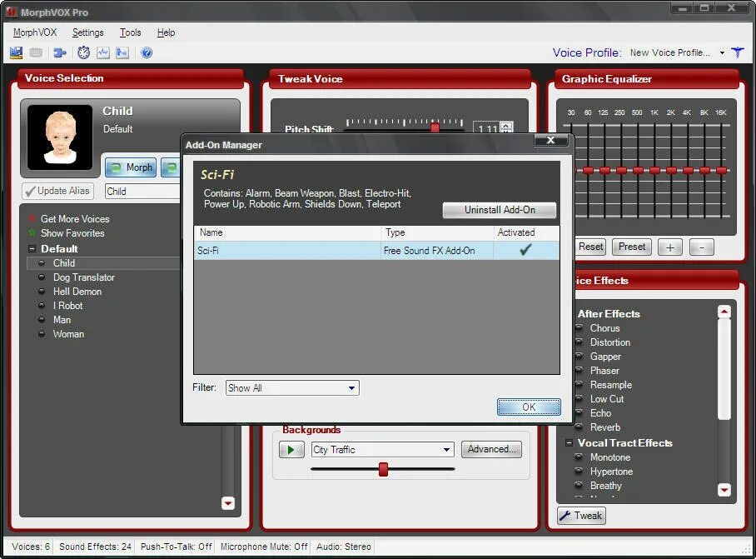Image resolution: width=756 pixels, height=559 pixels.
Task: Select the Hell Demon voice
Action: tap(77, 292)
